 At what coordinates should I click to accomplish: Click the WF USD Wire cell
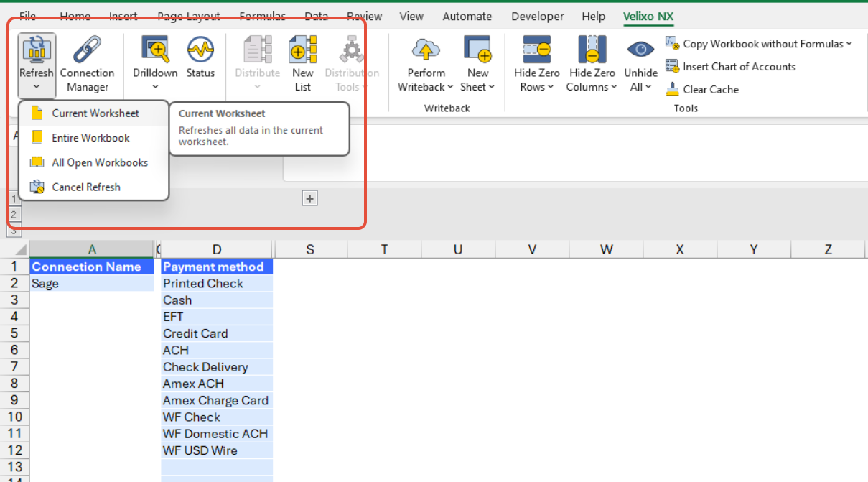click(217, 450)
